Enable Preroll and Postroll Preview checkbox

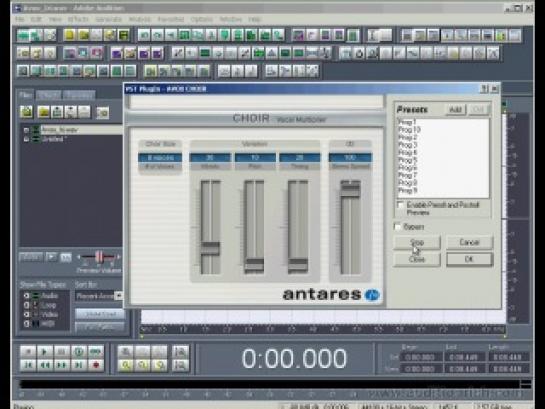coord(400,205)
